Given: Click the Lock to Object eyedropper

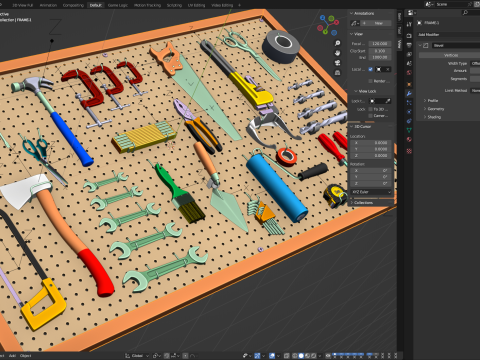Looking at the screenshot, I should 388,101.
